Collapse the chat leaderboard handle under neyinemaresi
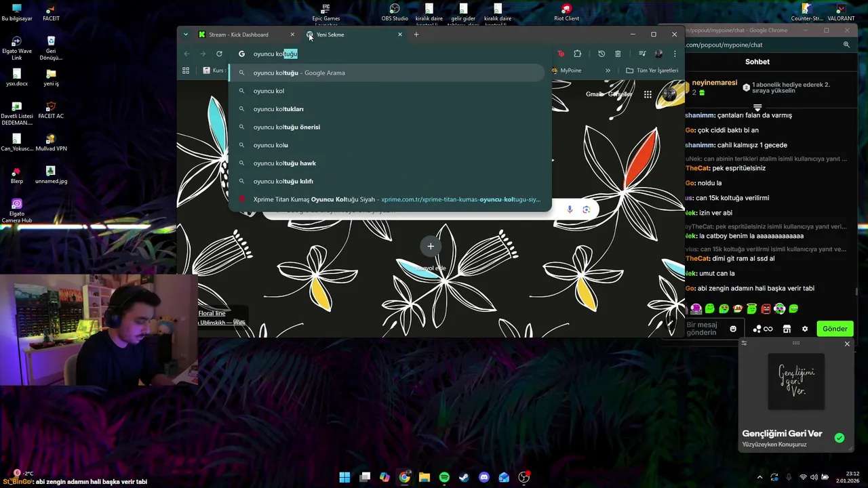 [x=757, y=108]
